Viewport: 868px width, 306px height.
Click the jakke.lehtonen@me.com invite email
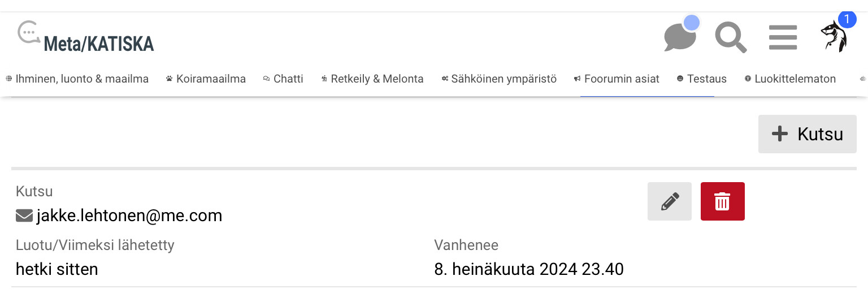(x=129, y=216)
